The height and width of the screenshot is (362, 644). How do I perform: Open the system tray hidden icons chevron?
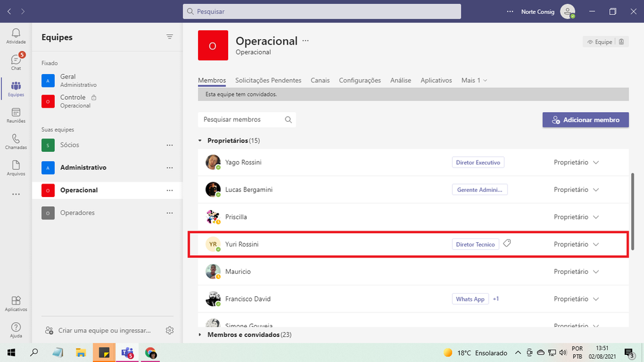tap(518, 352)
